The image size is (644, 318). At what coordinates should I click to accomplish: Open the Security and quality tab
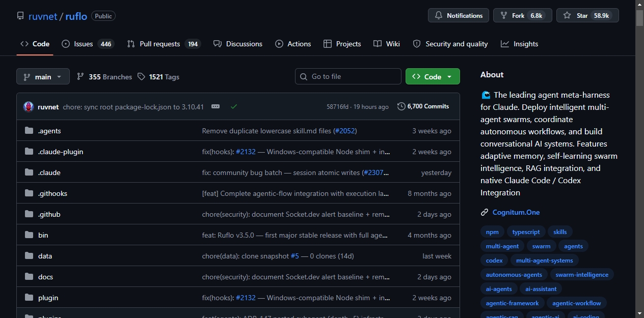coord(450,44)
